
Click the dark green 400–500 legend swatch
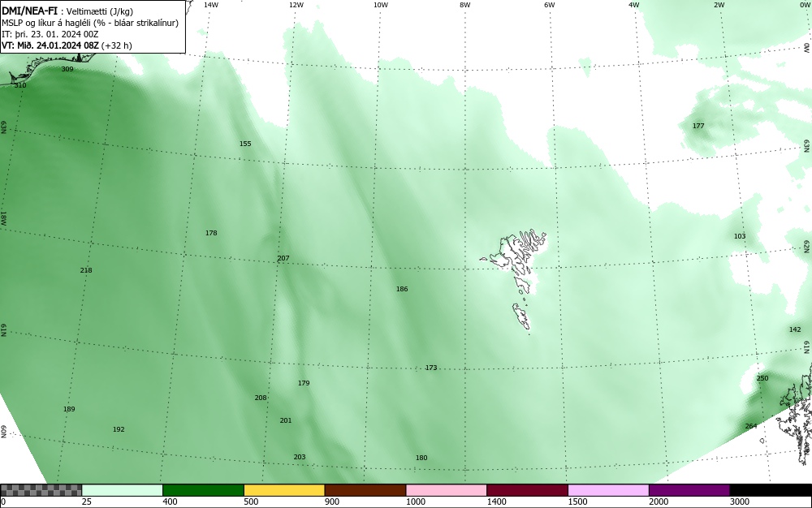coord(203,490)
